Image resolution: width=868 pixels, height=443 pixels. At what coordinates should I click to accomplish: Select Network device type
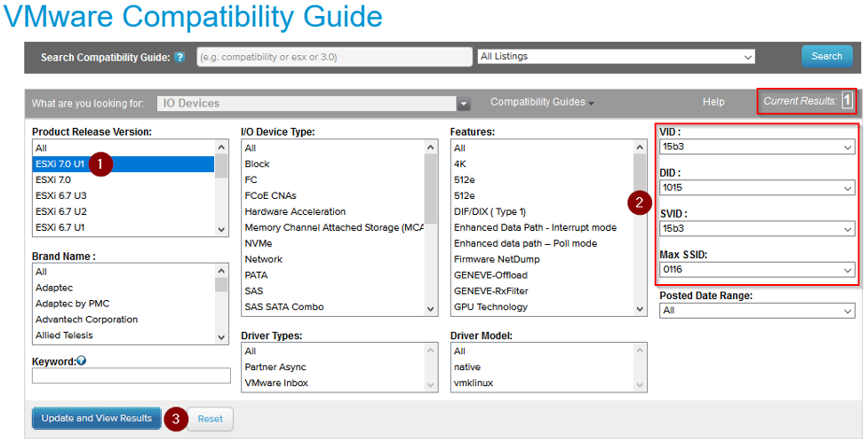pyautogui.click(x=333, y=259)
